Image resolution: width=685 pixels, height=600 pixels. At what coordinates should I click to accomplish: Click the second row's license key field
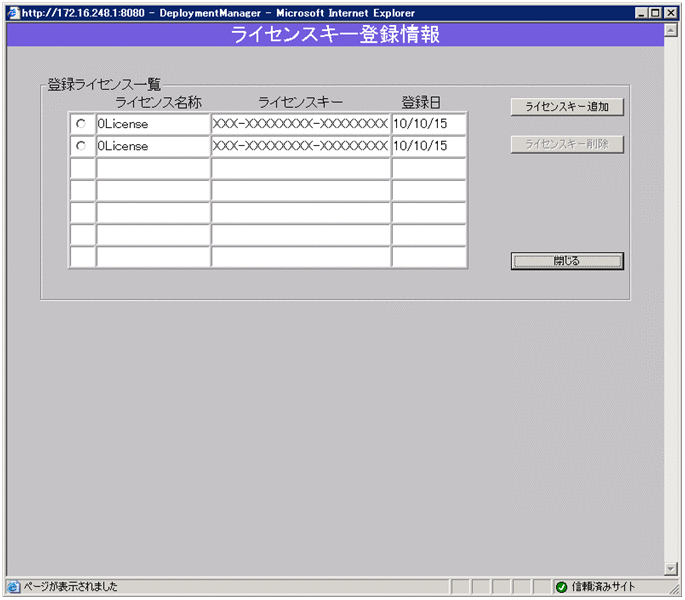(x=301, y=146)
